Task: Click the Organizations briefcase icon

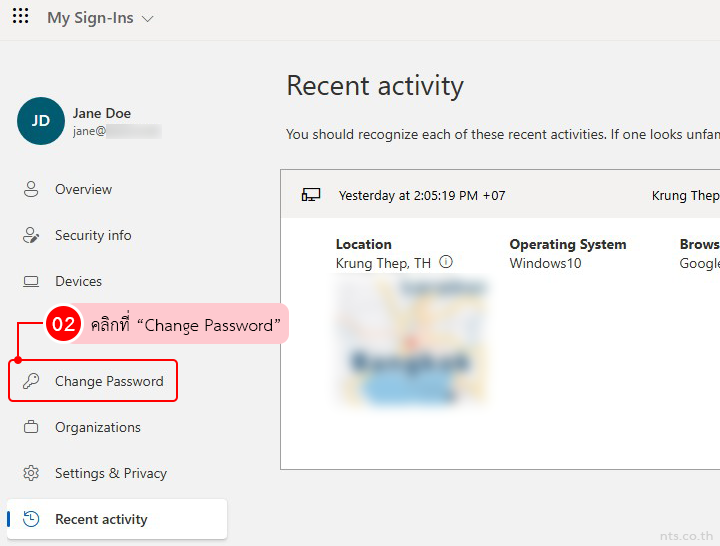Action: pyautogui.click(x=31, y=428)
